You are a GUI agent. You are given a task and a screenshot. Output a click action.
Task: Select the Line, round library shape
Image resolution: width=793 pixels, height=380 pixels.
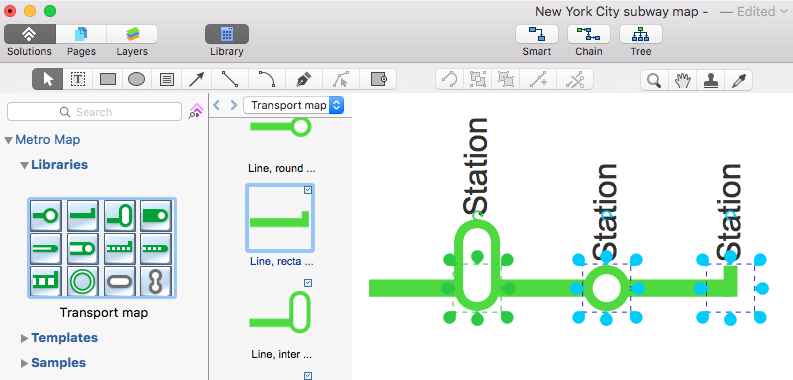[282, 147]
